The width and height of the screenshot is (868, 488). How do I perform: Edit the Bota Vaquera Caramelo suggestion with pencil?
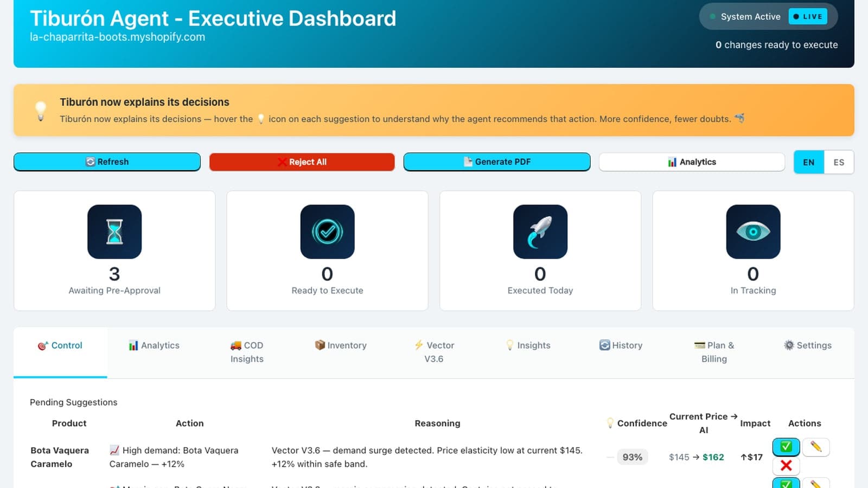click(815, 447)
